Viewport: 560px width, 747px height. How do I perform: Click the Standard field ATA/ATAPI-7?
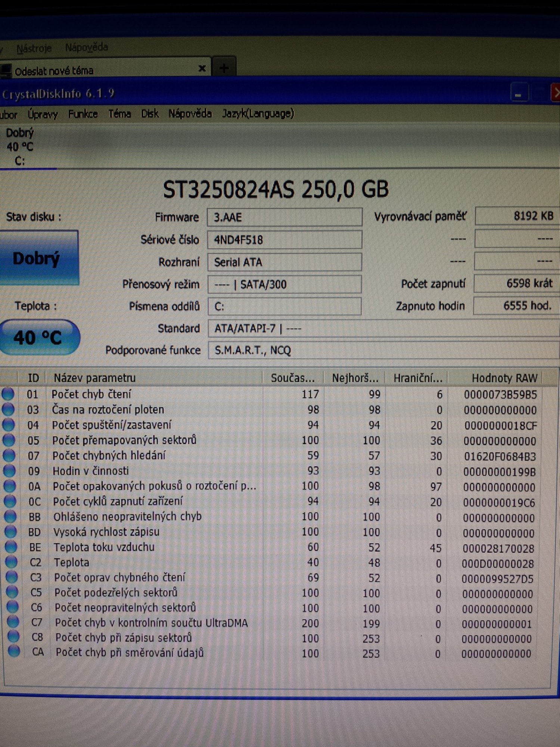[384, 329]
